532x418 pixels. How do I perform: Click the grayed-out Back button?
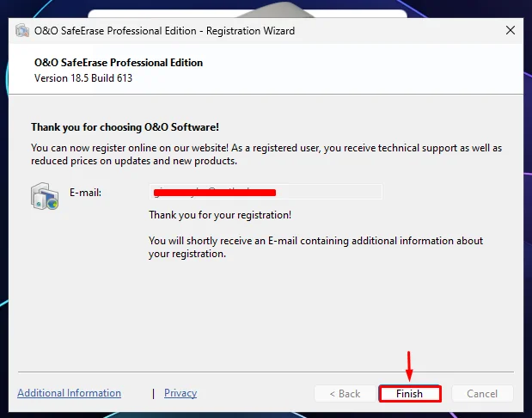click(x=345, y=394)
